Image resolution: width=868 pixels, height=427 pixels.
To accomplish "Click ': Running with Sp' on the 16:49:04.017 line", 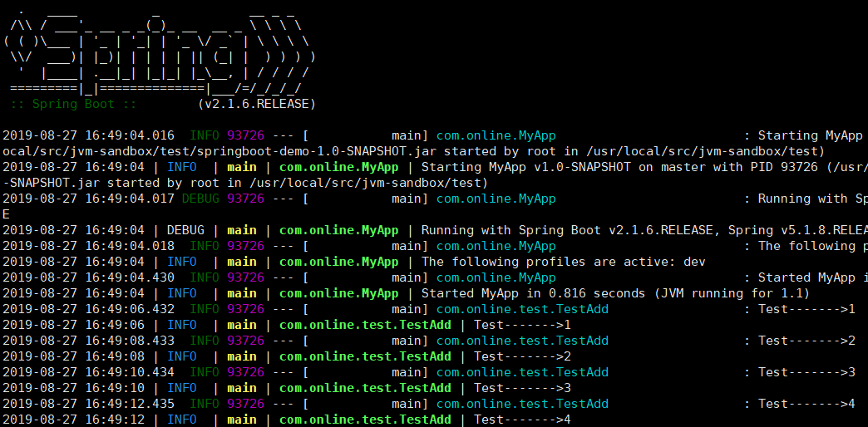I will click(x=806, y=199).
